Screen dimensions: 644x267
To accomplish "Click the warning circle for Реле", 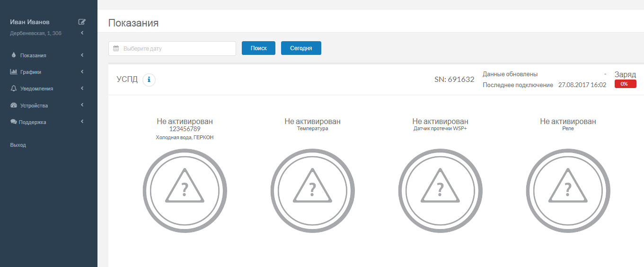I will pos(568,191).
